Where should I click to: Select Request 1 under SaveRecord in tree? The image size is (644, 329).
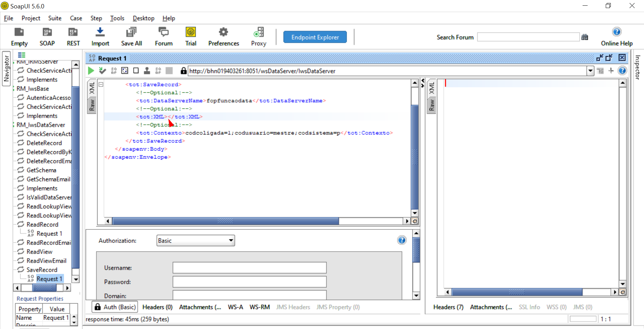(x=49, y=279)
